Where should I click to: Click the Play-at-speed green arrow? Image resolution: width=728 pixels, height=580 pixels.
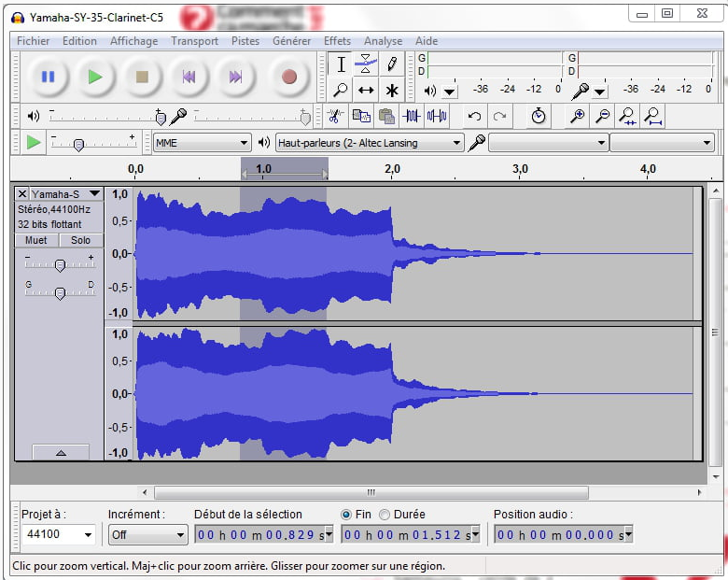tap(33, 142)
